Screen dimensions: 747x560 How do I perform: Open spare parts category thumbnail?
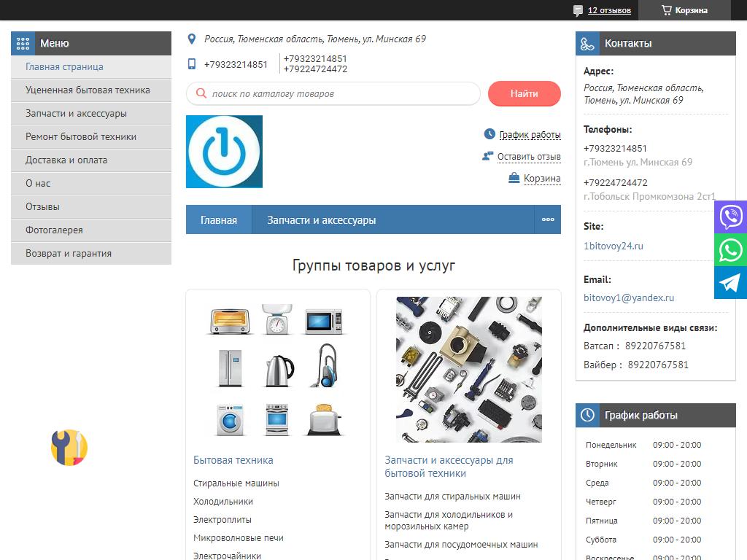[x=469, y=369]
